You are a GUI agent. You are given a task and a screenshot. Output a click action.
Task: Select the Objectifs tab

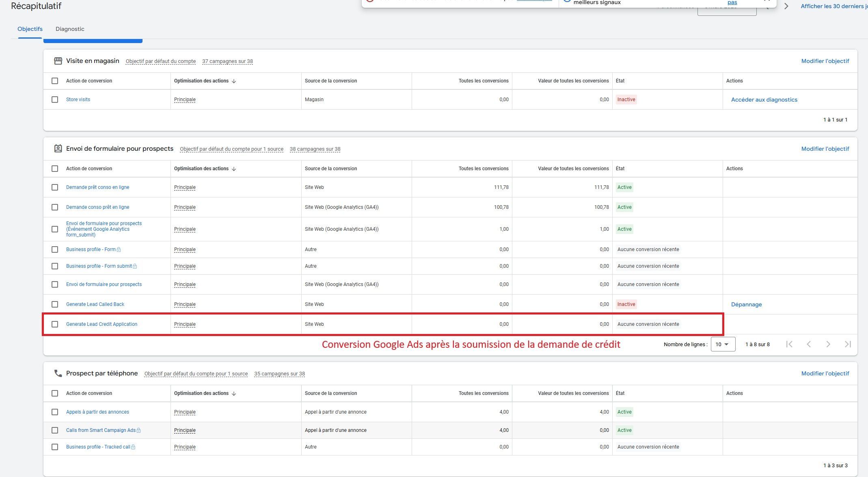(x=30, y=29)
